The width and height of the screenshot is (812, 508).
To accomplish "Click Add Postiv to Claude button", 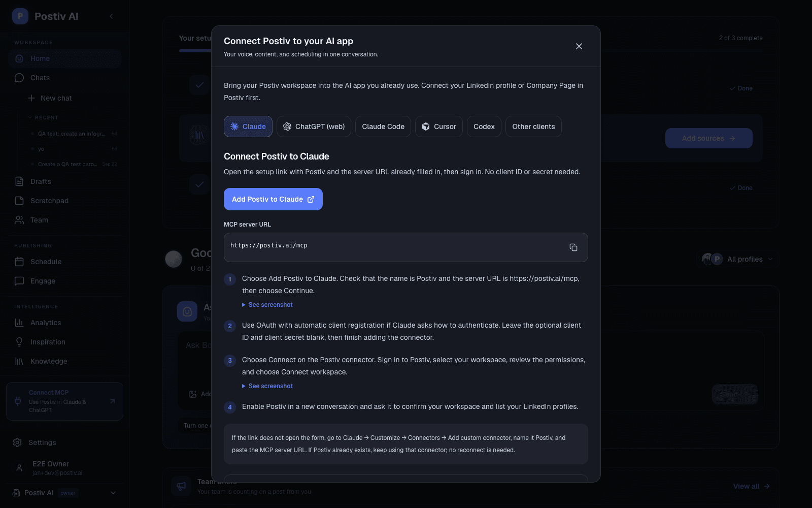I will [x=273, y=199].
